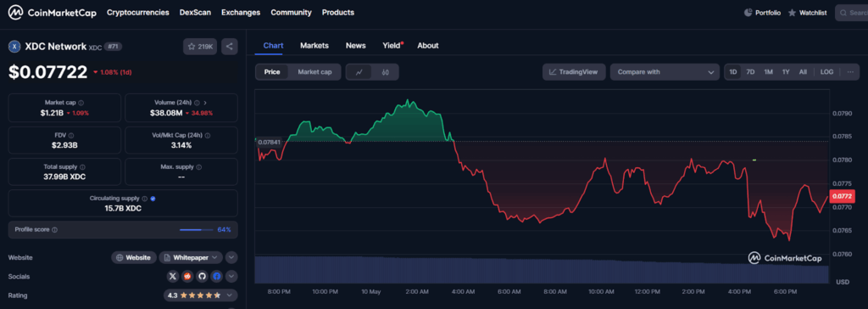Add XDC to watchlist via 219K star
This screenshot has width=868, height=309.
pyautogui.click(x=200, y=47)
